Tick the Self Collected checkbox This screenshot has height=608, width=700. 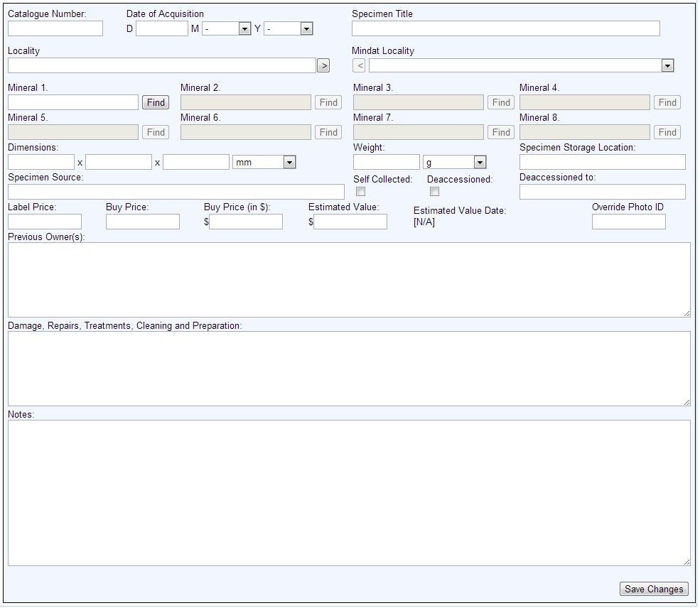[360, 192]
